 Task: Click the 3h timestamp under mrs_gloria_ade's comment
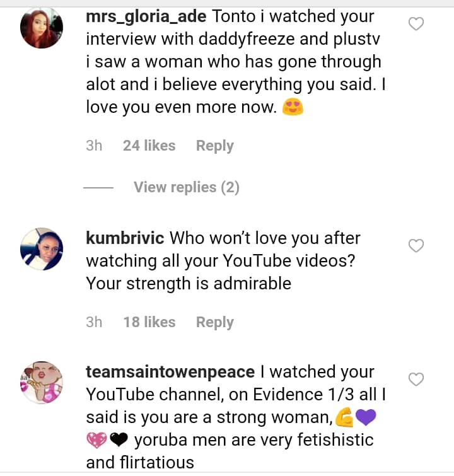point(94,146)
